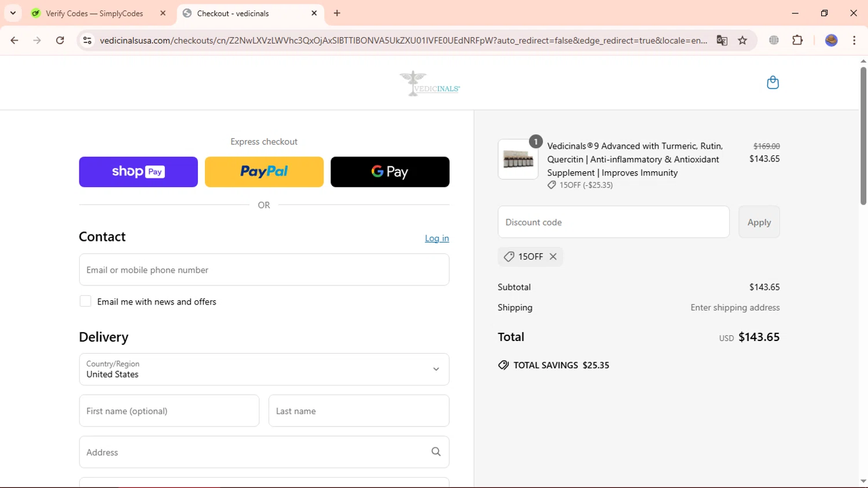Open the shopping bag cart icon

(x=773, y=83)
